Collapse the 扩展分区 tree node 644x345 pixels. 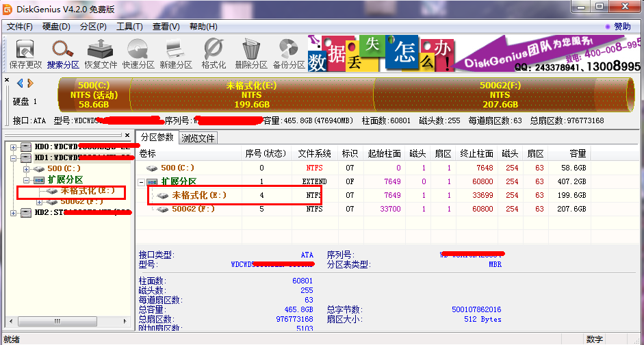coord(27,180)
